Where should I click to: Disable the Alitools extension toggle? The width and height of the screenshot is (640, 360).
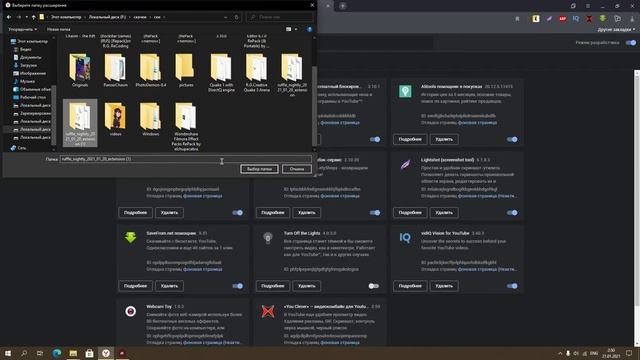(x=512, y=139)
